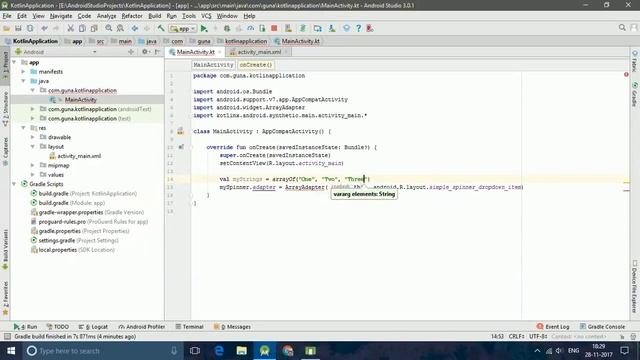Open the Event Log panel
Image resolution: width=640 pixels, height=360 pixels.
(x=553, y=327)
